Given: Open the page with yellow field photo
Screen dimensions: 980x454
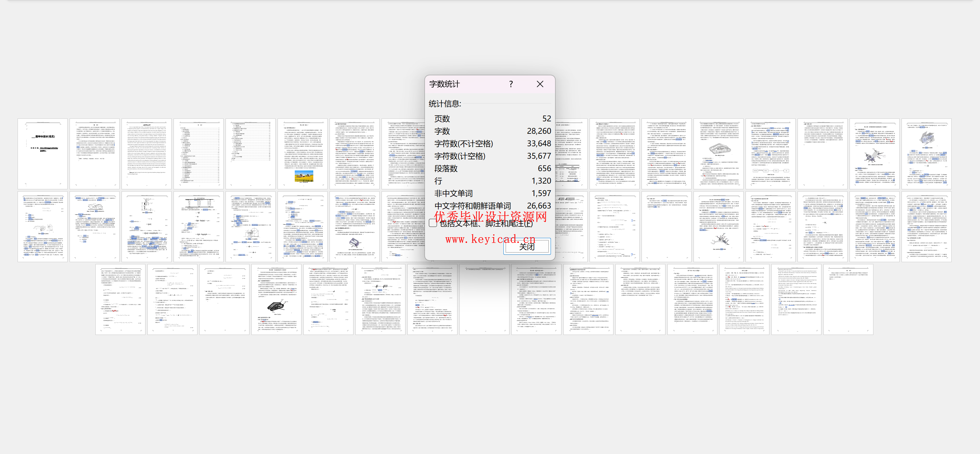Looking at the screenshot, I should coord(302,154).
